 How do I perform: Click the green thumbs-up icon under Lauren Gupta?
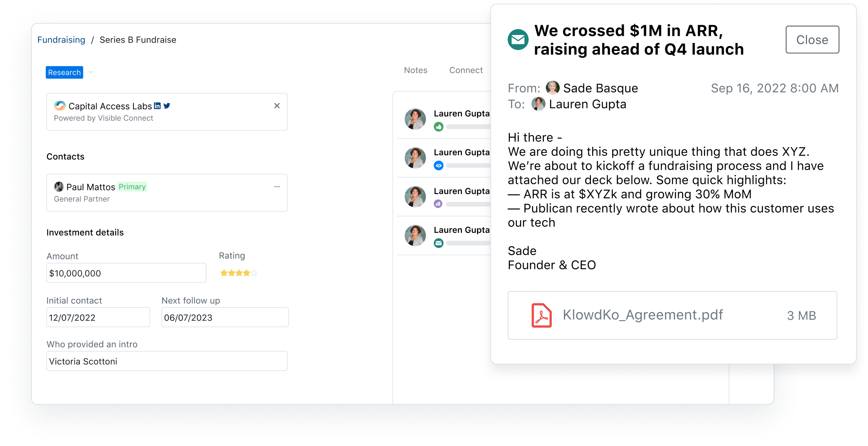pos(438,127)
